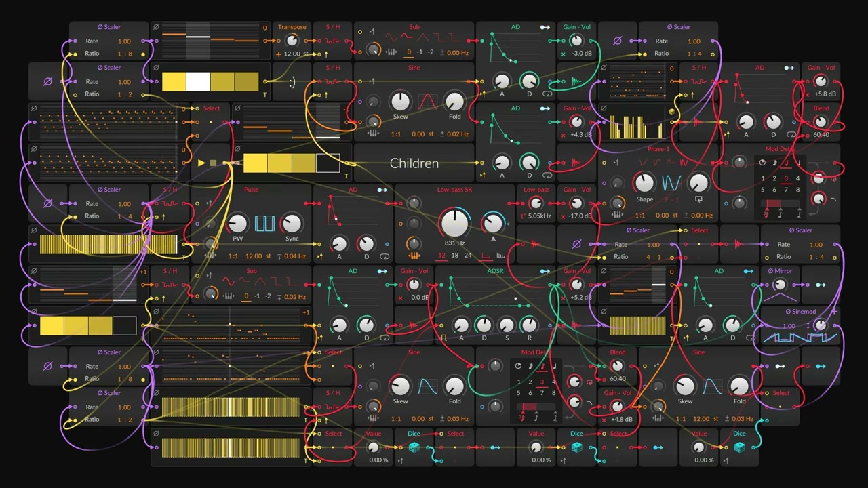The height and width of the screenshot is (488, 868).
Task: Click the clock icon in top-right Mod Delay
Action: [762, 163]
